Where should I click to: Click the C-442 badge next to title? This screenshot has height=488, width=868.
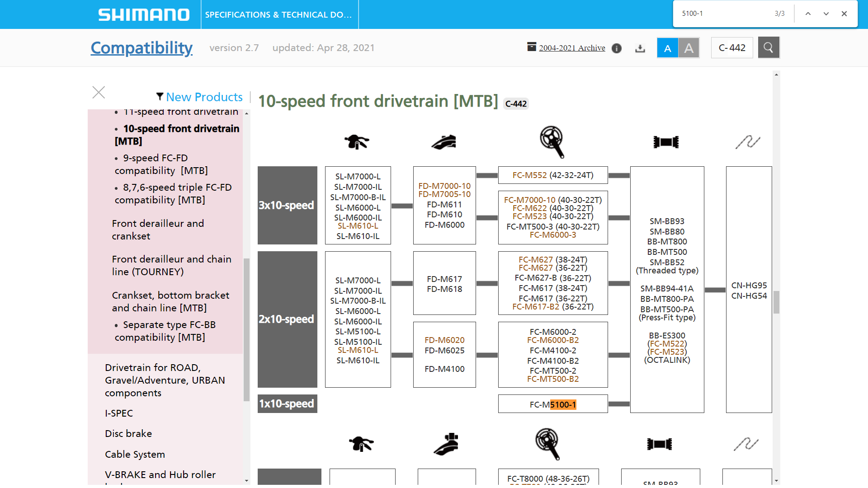click(516, 104)
